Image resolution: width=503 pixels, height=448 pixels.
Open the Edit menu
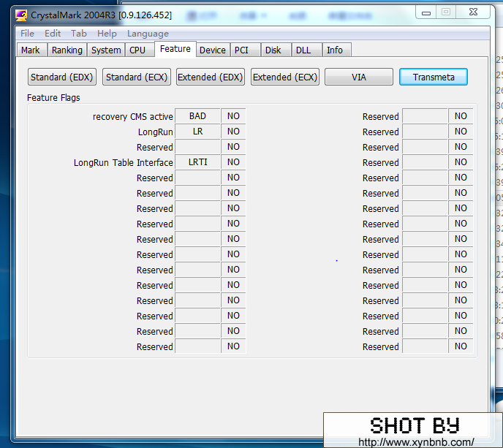pos(53,34)
